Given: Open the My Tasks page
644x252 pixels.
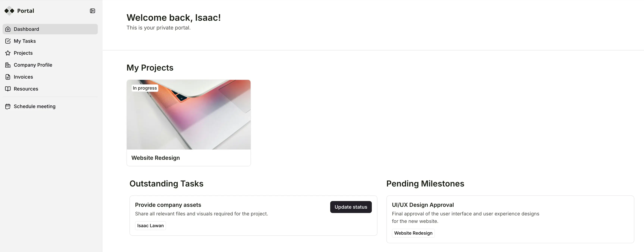Looking at the screenshot, I should click(24, 41).
